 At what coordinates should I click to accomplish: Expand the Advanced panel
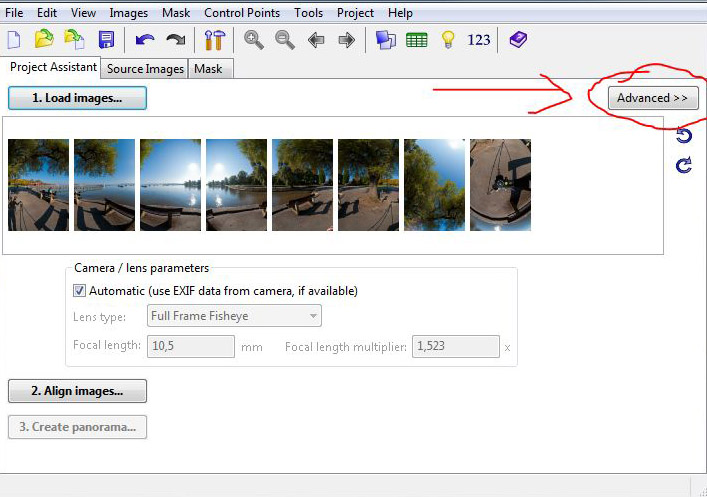point(652,98)
